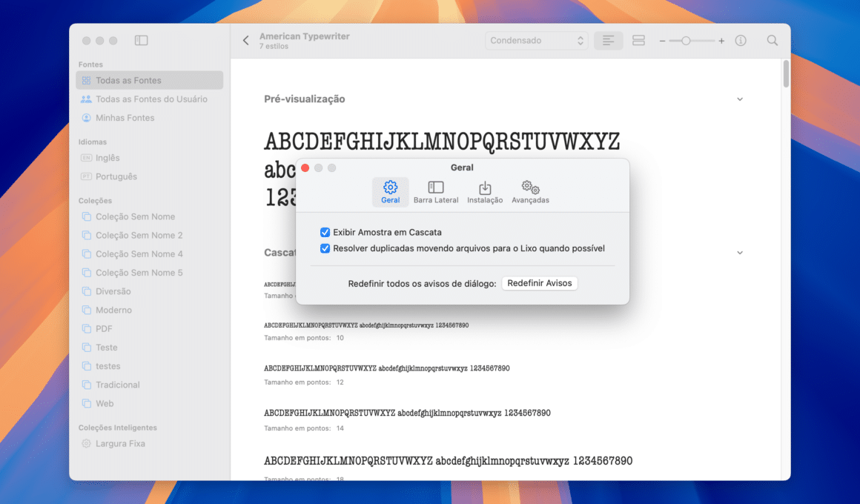Toggle the sidebar with the toolbar sidebar icon
The width and height of the screenshot is (860, 504).
tap(141, 40)
